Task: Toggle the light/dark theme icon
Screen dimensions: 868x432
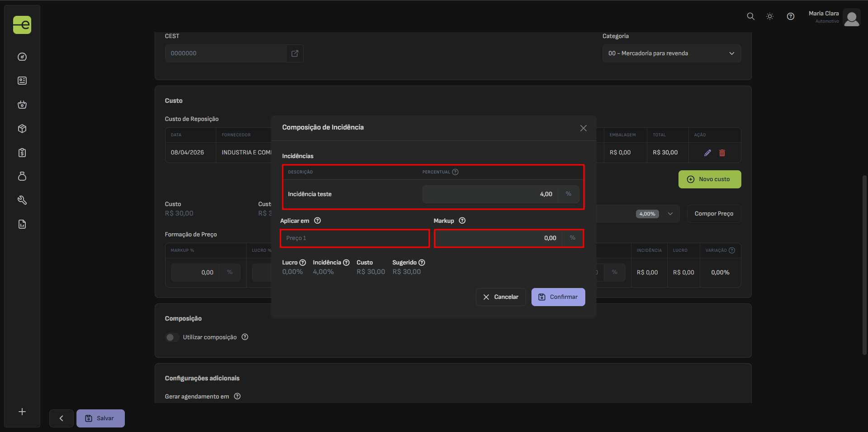Action: [769, 17]
